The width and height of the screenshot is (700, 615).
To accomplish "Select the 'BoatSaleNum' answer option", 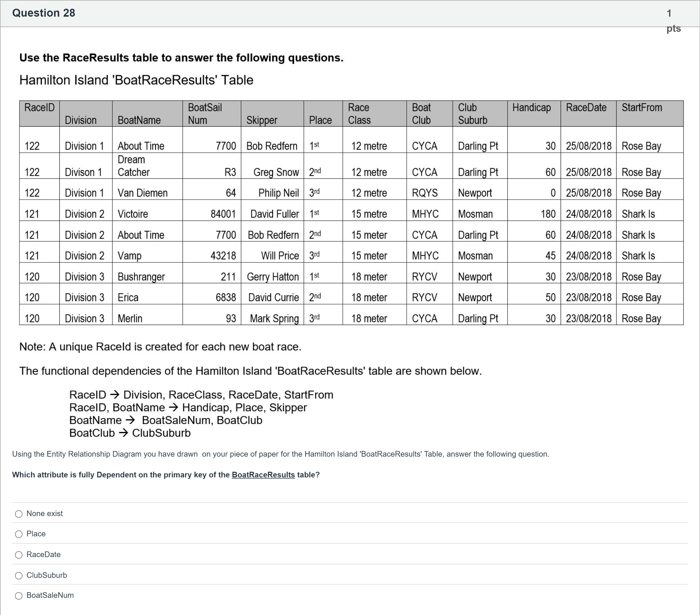I will [x=19, y=596].
